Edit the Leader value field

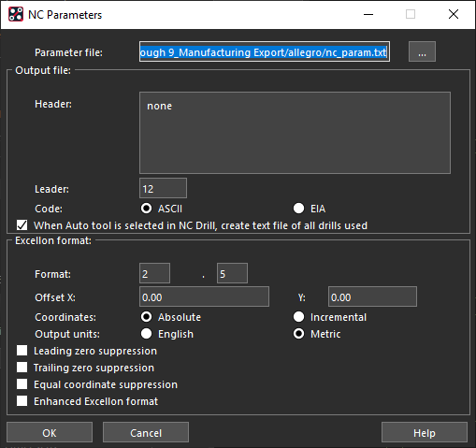coord(163,188)
